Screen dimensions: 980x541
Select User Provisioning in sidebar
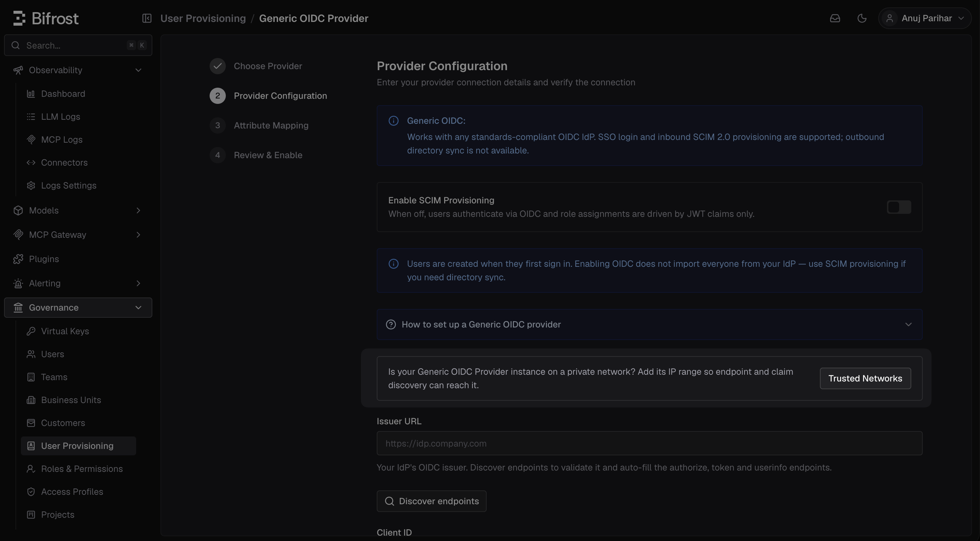pyautogui.click(x=79, y=446)
